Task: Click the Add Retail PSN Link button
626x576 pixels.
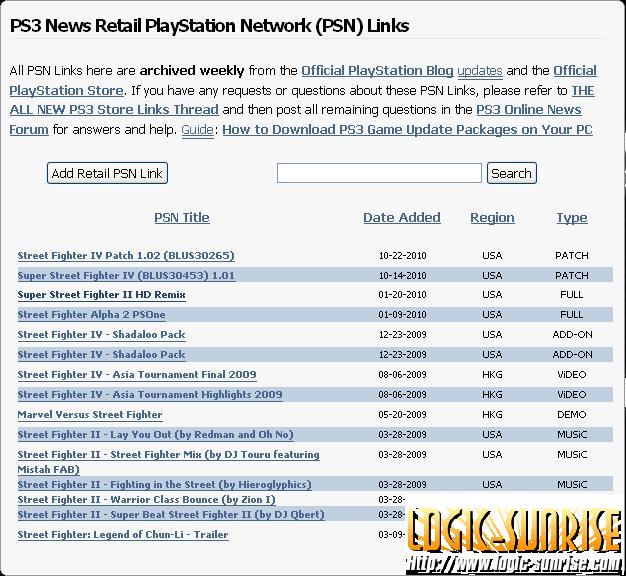Action: tap(107, 173)
